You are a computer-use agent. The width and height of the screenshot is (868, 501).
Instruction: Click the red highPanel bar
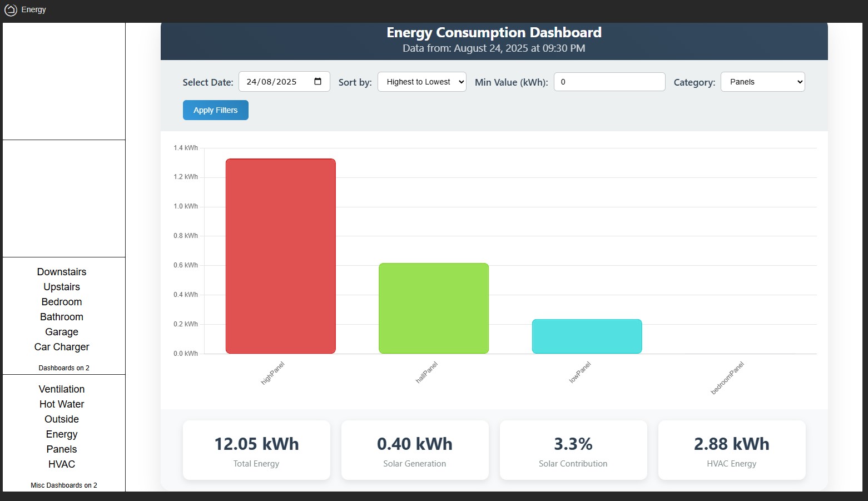(280, 256)
